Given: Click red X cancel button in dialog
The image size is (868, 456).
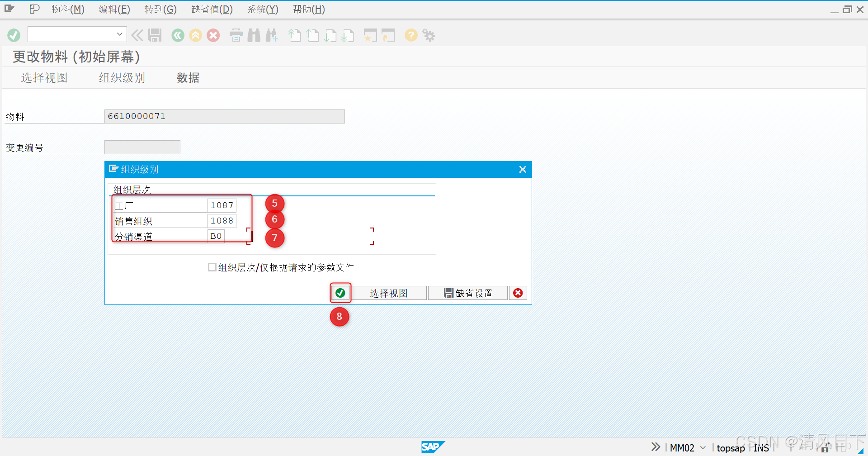Looking at the screenshot, I should tap(518, 293).
